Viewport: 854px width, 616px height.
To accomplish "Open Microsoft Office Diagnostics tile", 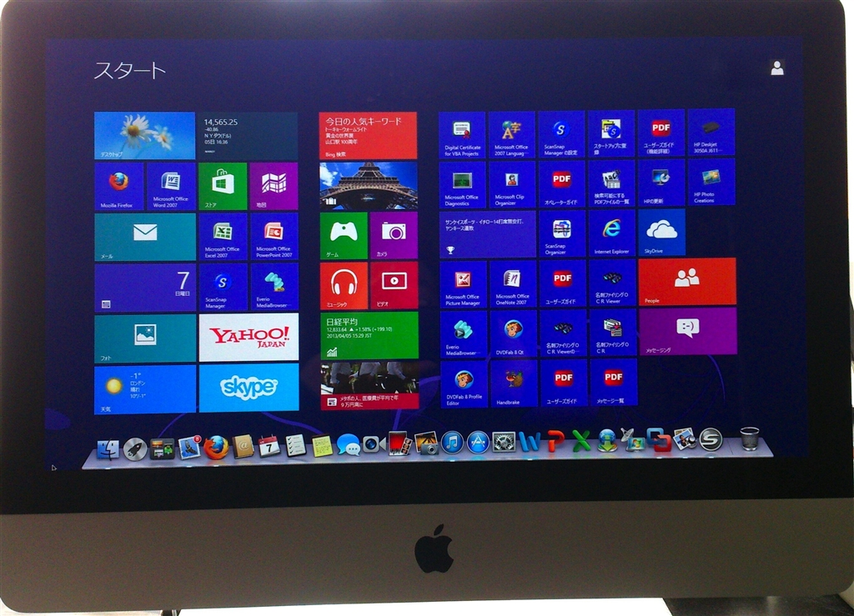I will pyautogui.click(x=462, y=185).
